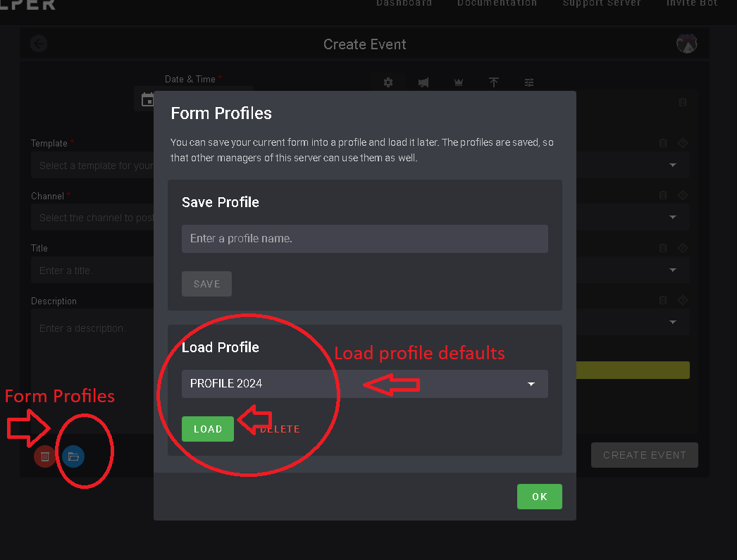Confirm dialog with the OK button
The height and width of the screenshot is (560, 737).
(x=539, y=497)
